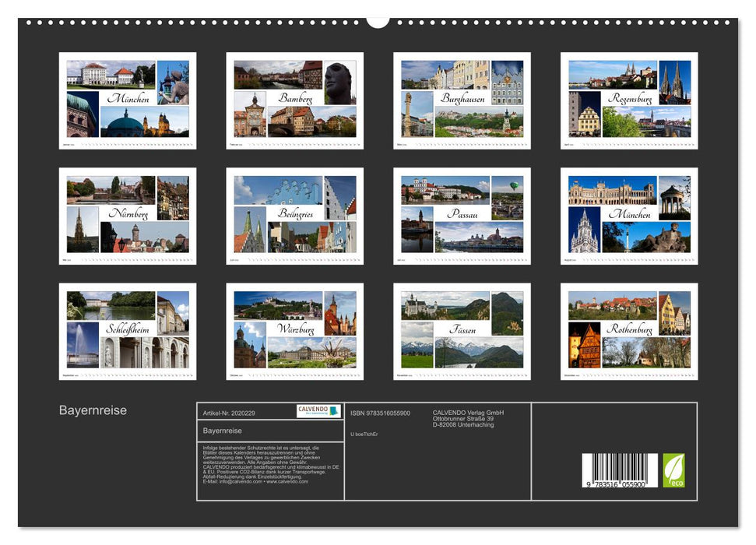This screenshot has height=545, width=756.
Task: Open the www.calvendo.com website link
Action: tap(287, 482)
